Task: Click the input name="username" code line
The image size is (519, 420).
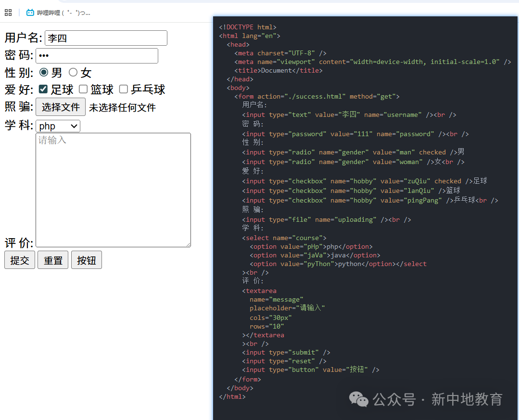Action: [349, 115]
